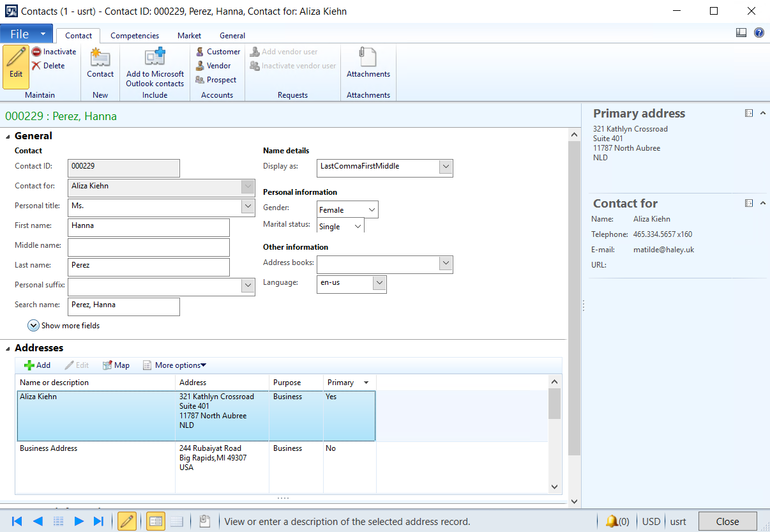Click the Edit pencil button in ribbon
The width and height of the screenshot is (770, 532).
[x=16, y=66]
